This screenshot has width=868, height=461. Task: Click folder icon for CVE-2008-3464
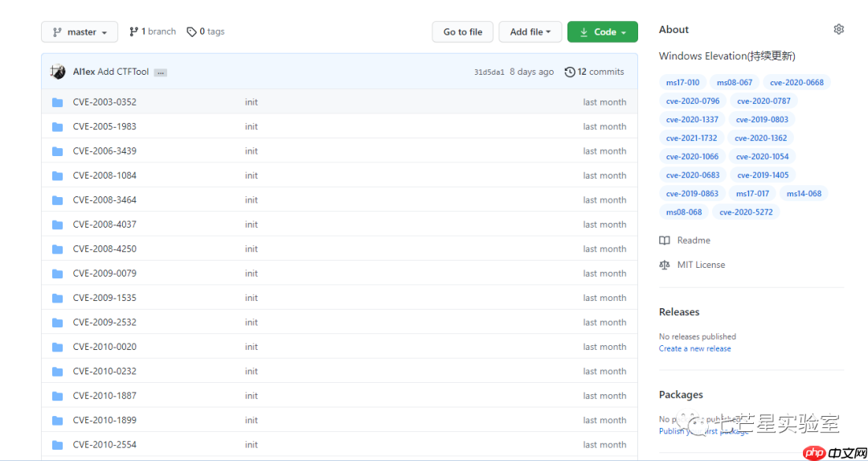point(58,200)
